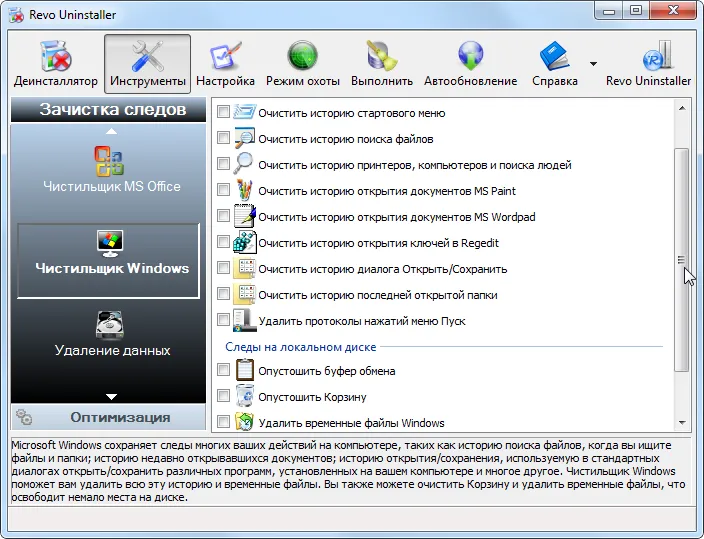Screen dimensions: 704x539
Task: Click the MS Wordpad notepad icon
Action: click(245, 216)
